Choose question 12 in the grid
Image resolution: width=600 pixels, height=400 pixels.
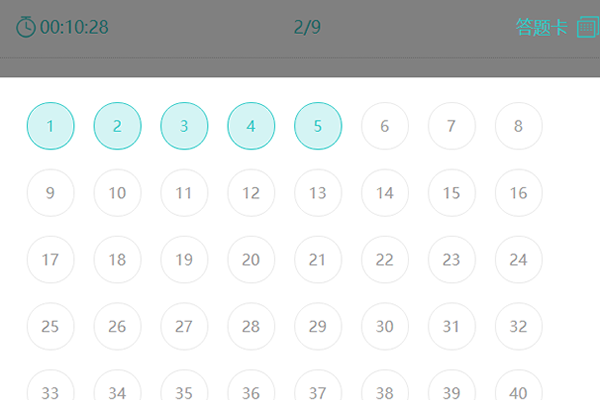251,193
